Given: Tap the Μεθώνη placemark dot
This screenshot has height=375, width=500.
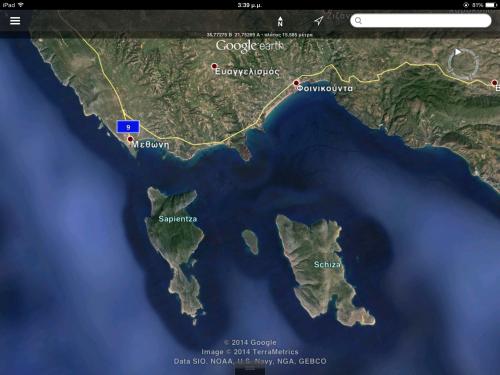Looking at the screenshot, I should (x=130, y=139).
